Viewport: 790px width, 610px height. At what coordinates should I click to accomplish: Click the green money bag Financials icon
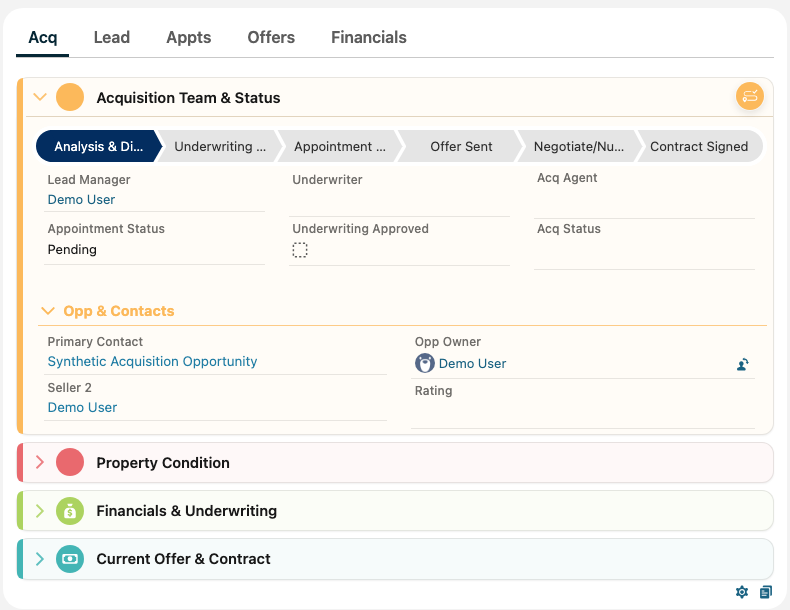tap(70, 511)
